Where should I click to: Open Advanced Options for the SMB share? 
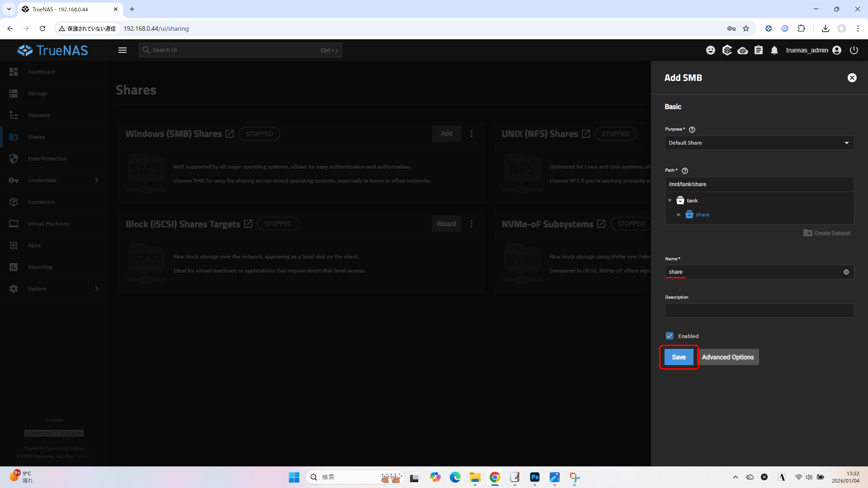(727, 357)
